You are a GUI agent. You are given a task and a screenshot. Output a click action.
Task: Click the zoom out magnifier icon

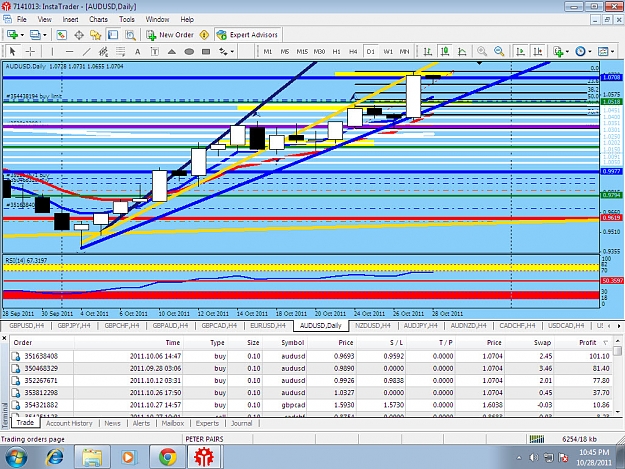click(x=499, y=51)
